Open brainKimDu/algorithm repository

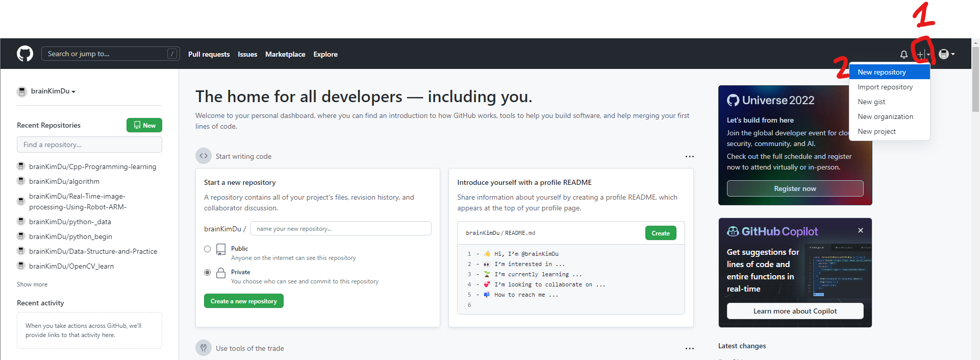pyautogui.click(x=64, y=181)
